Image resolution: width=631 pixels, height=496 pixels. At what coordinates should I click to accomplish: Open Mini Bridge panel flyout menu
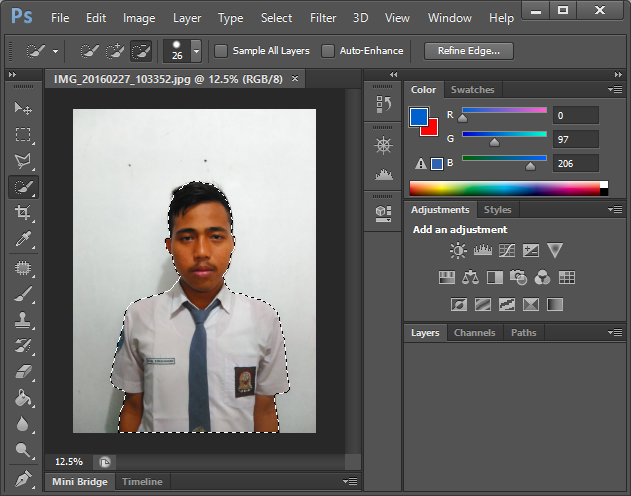click(350, 481)
